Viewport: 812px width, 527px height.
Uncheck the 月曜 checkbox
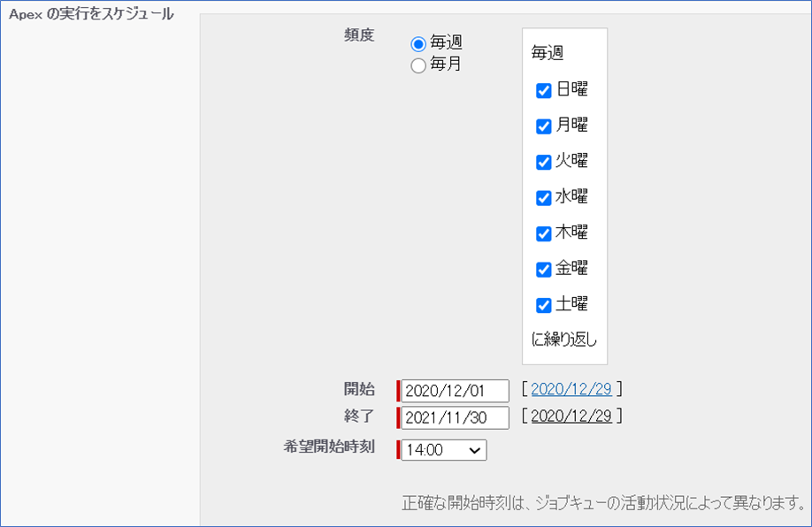click(x=544, y=126)
